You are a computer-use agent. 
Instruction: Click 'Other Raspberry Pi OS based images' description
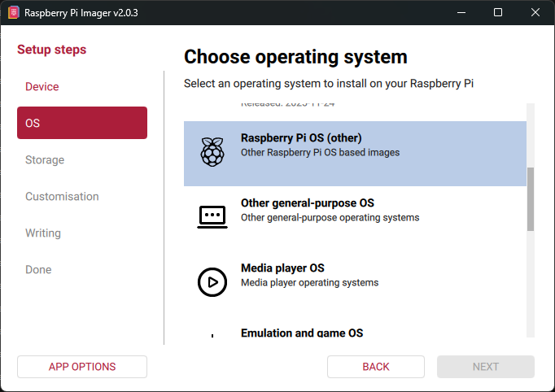coord(321,152)
